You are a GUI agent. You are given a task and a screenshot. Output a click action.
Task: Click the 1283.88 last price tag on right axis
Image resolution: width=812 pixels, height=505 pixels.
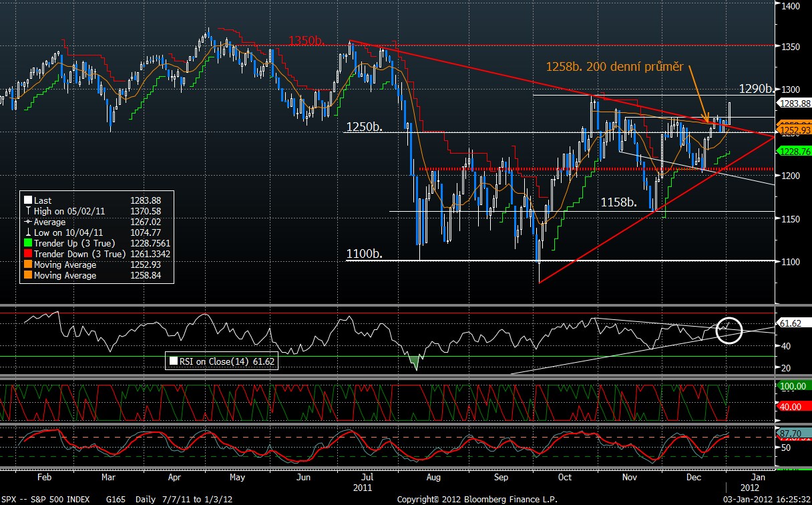[x=795, y=103]
